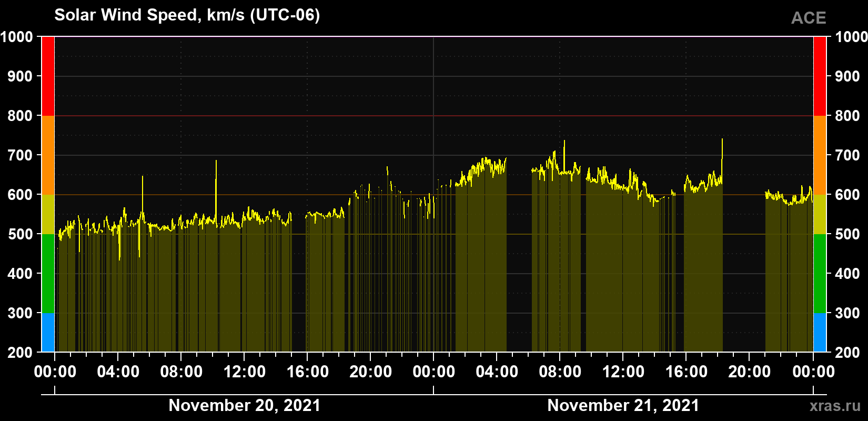Screen dimensions: 868x421
Task: Select the green segment of the left color scale
Action: tap(48, 274)
